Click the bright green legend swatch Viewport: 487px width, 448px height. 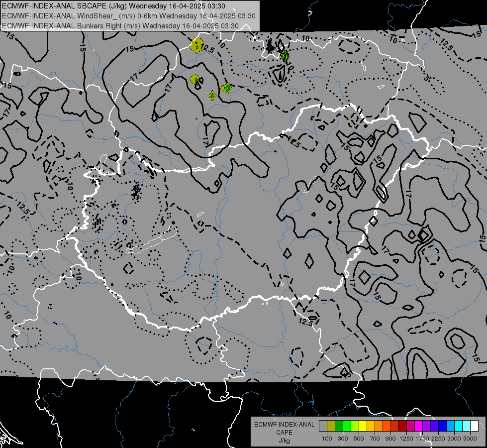(x=347, y=426)
